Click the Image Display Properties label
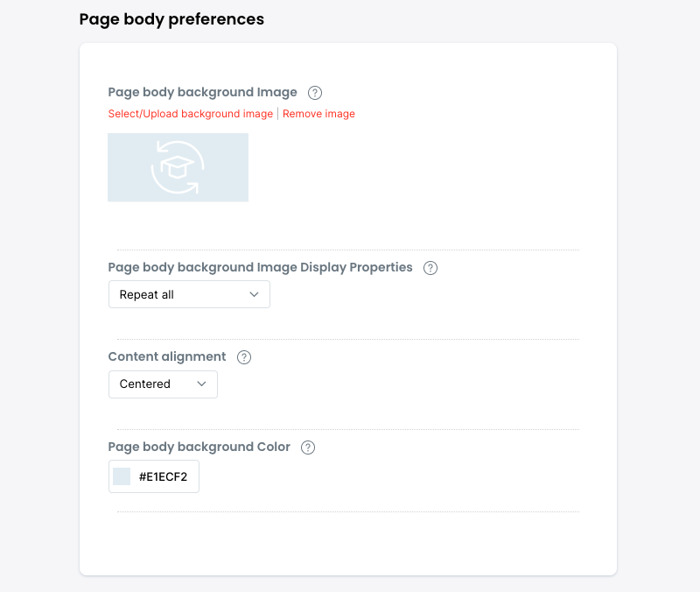The image size is (700, 592). [x=260, y=267]
